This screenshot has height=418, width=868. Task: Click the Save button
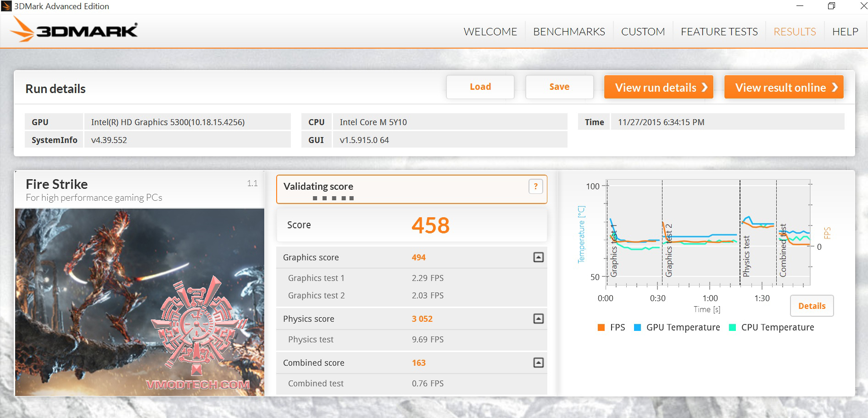(559, 87)
